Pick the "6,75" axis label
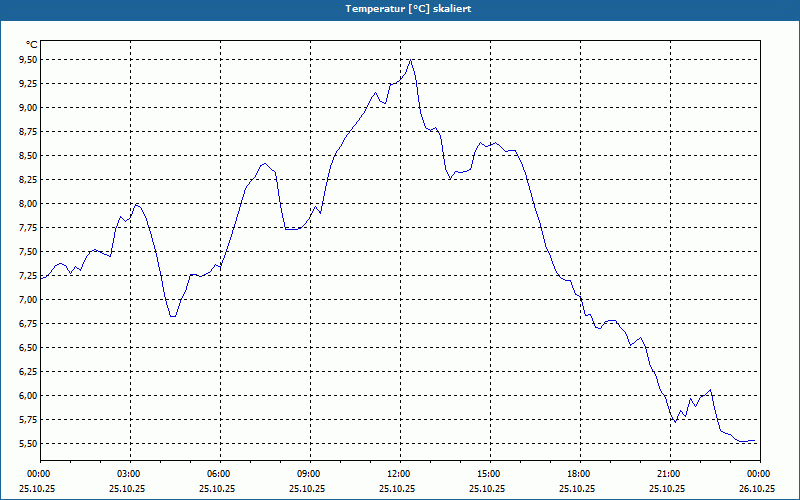800x500 pixels. [28, 323]
